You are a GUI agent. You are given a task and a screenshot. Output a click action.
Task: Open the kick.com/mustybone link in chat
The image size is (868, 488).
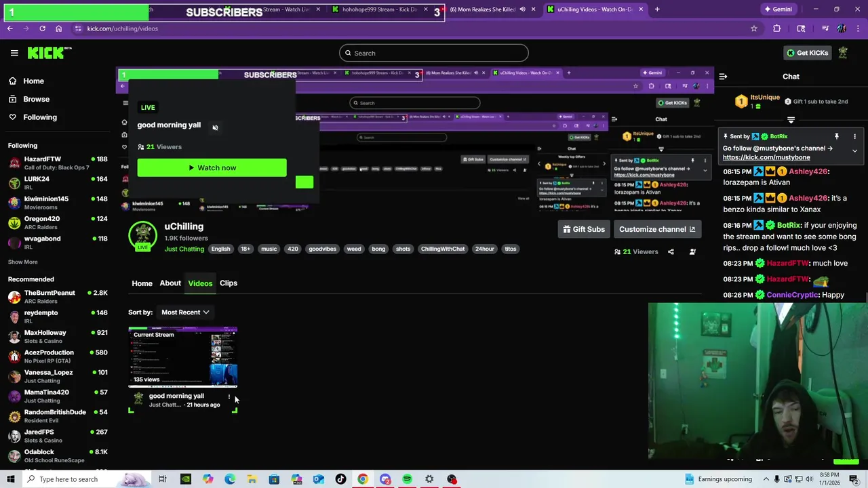766,157
